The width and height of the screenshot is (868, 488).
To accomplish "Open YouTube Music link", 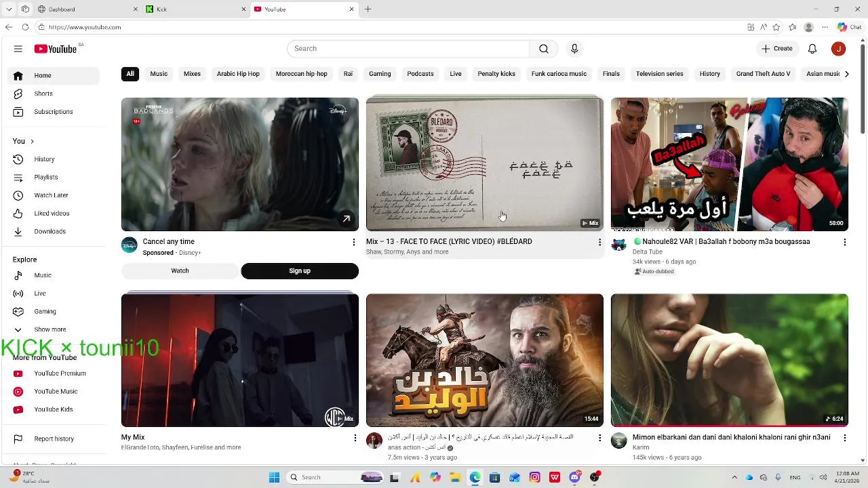I will click(x=54, y=392).
